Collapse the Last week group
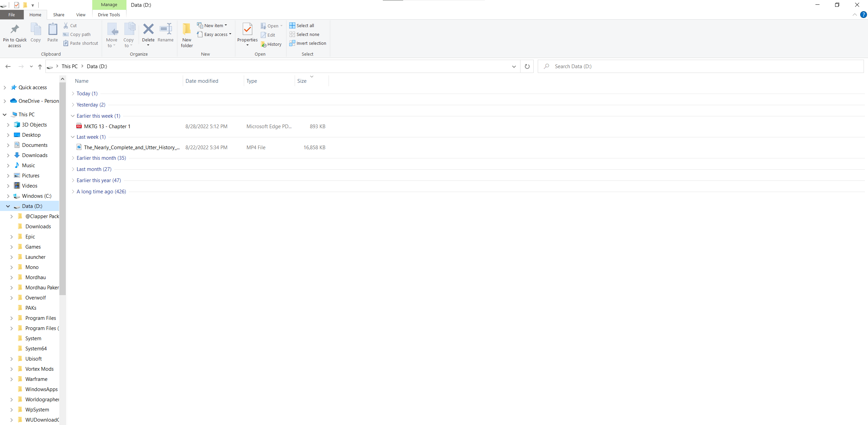Screen dimensions: 868x425 click(73, 137)
